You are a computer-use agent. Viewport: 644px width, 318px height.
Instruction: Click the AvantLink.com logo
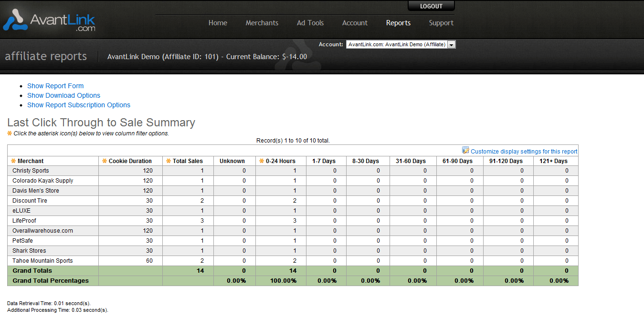pos(49,21)
